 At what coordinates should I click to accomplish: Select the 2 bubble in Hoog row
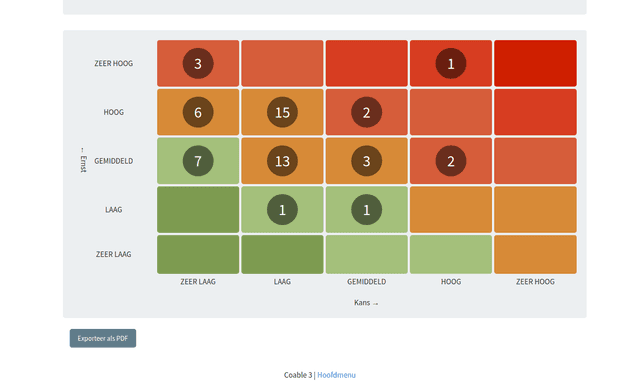(367, 112)
